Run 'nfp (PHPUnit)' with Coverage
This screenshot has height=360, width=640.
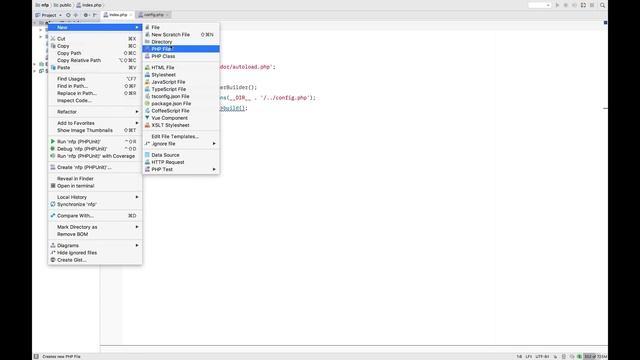tap(95, 156)
